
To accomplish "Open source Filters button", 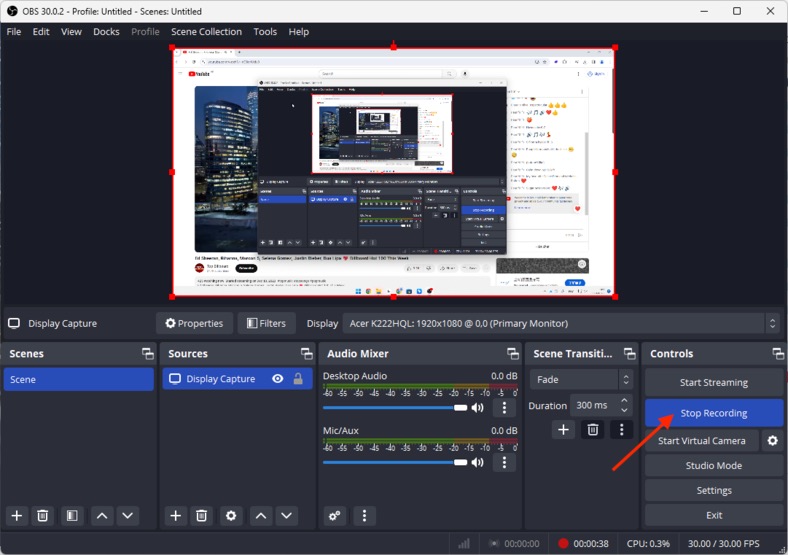I will tap(266, 323).
